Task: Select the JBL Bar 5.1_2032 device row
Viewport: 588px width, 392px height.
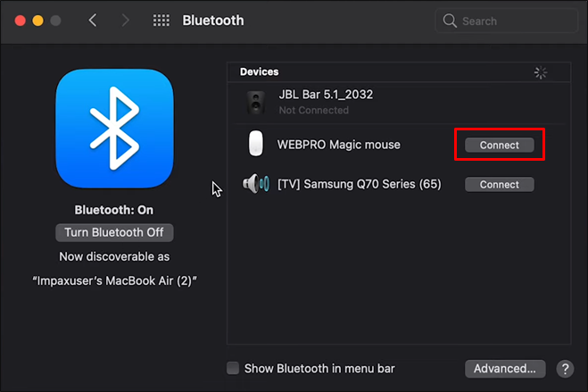Action: coord(399,103)
